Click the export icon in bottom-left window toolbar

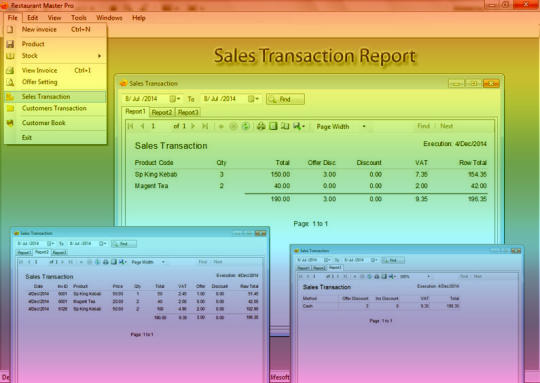(122, 262)
